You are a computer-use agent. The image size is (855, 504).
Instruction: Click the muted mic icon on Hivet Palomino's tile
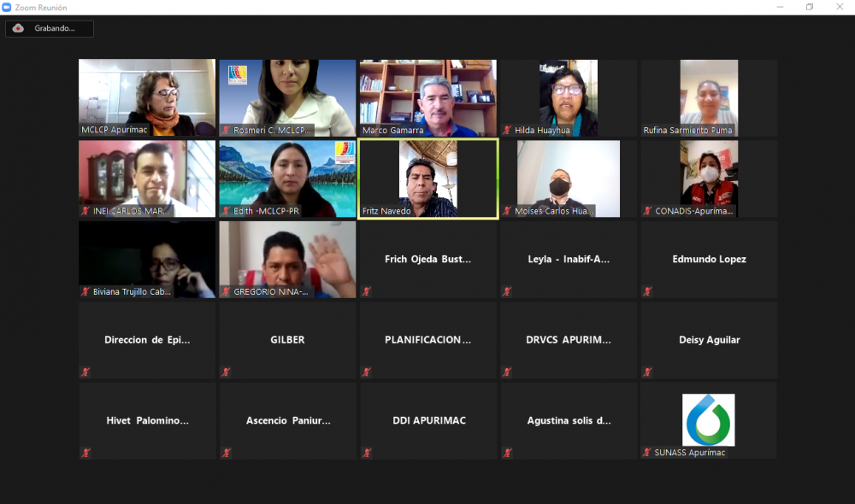[x=85, y=453]
